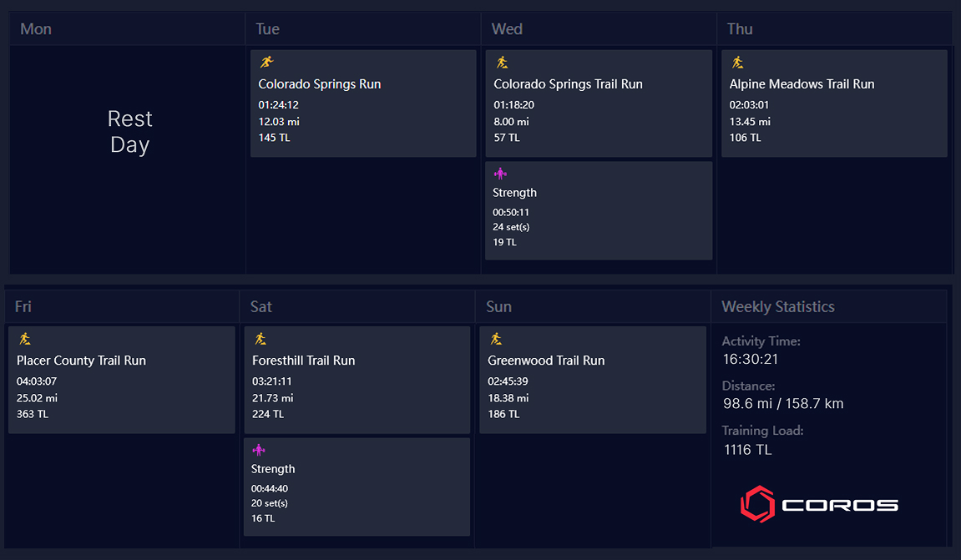The width and height of the screenshot is (961, 560).
Task: Click the 1116 TL training load value
Action: (748, 450)
